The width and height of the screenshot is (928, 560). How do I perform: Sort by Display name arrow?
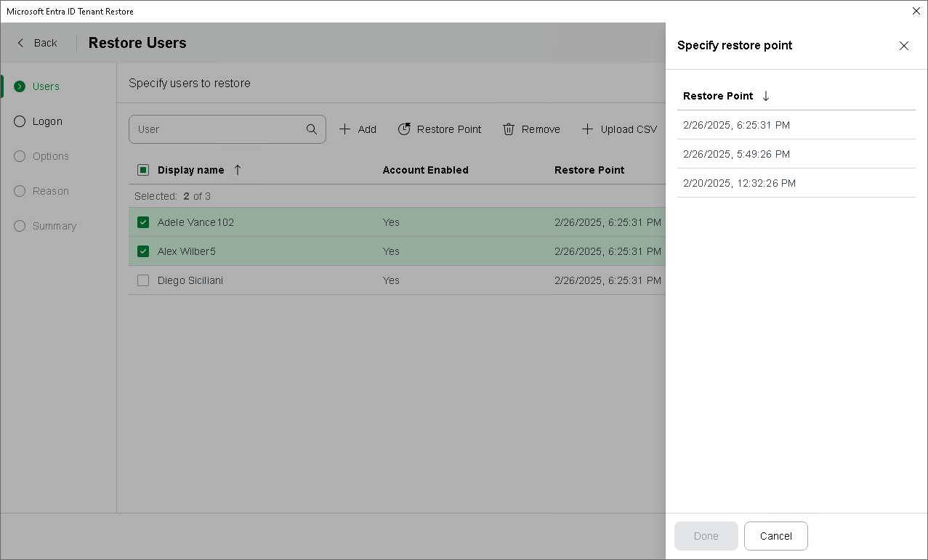click(238, 170)
